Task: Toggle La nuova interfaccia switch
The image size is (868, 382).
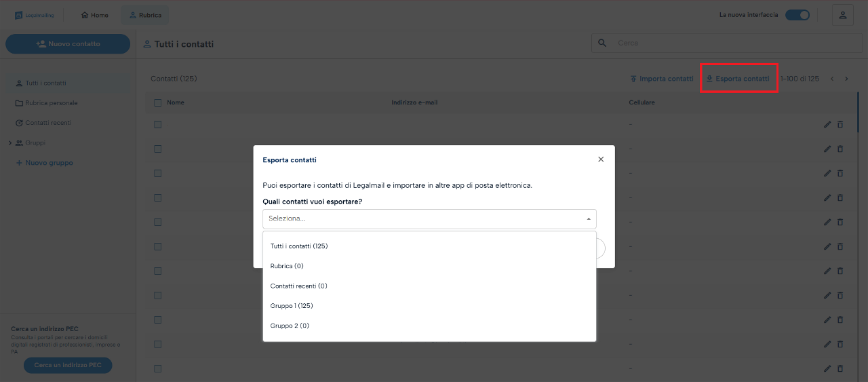Action: click(x=797, y=15)
